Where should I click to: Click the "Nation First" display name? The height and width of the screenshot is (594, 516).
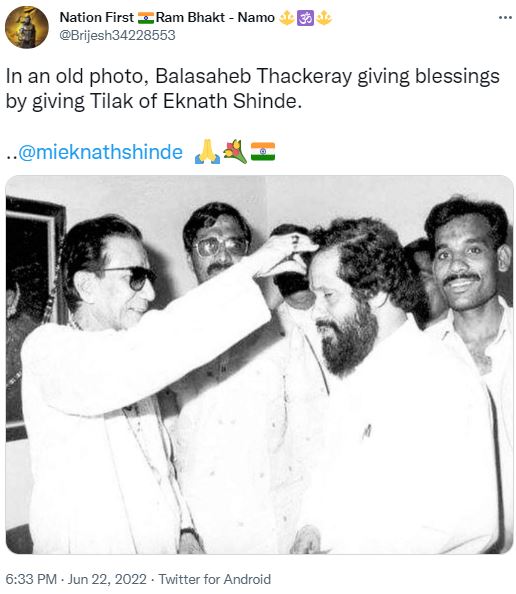click(x=97, y=17)
